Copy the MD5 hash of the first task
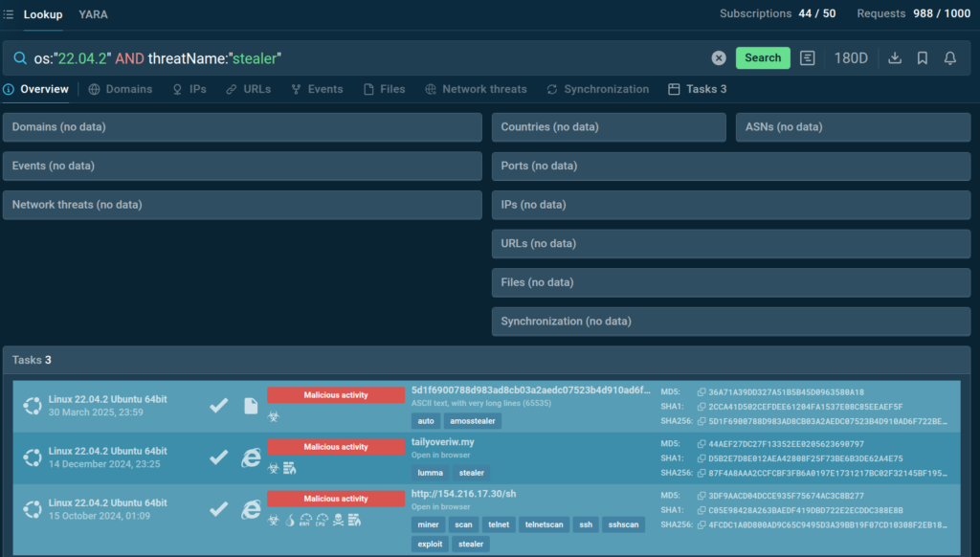 pos(702,392)
